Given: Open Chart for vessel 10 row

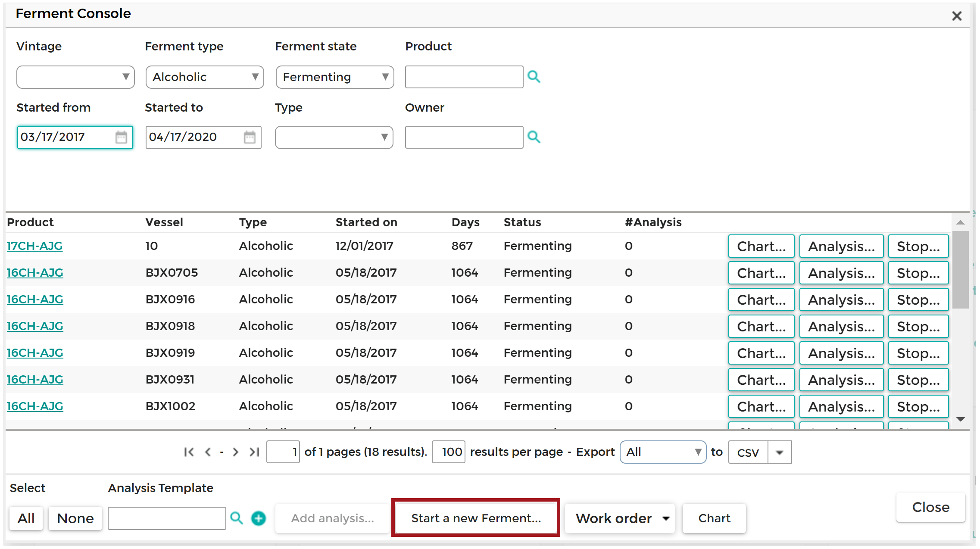Looking at the screenshot, I should pos(762,246).
